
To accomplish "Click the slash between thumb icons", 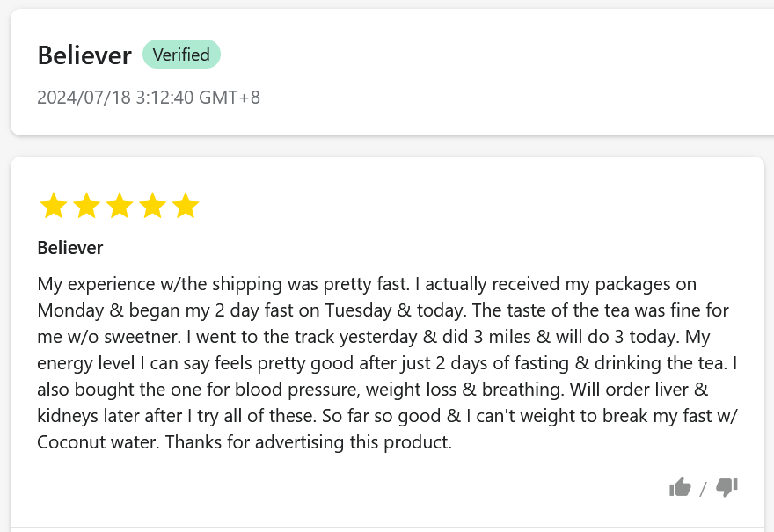I will (x=703, y=489).
